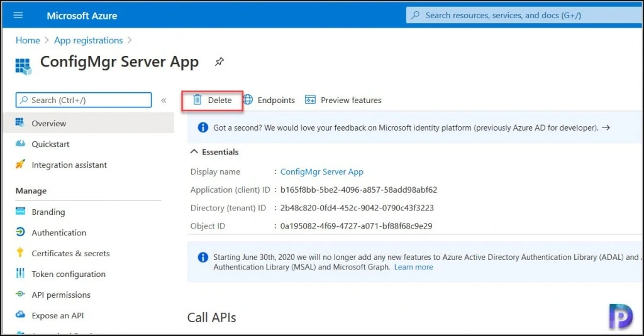Collapse the Essentials section
This screenshot has width=644, height=336.
(194, 152)
